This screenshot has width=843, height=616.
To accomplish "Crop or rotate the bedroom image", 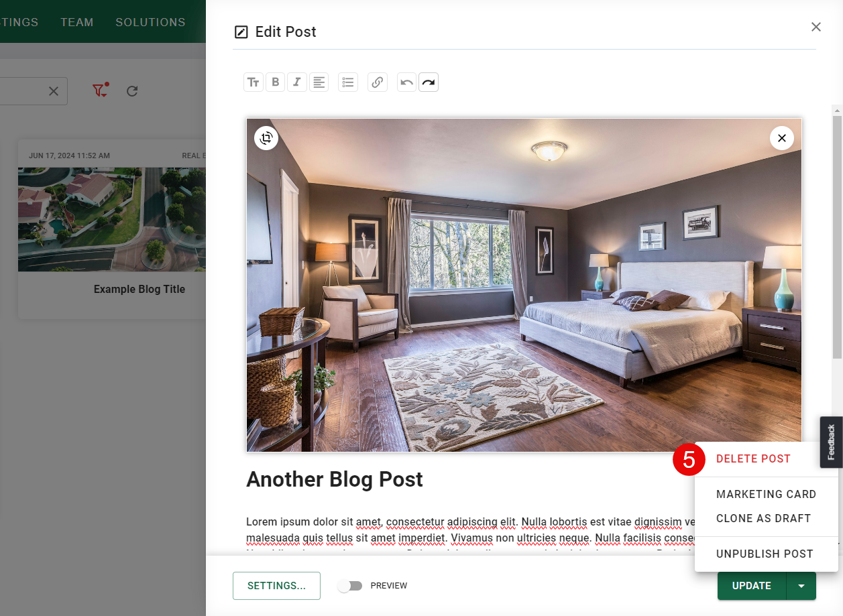I will (x=266, y=138).
